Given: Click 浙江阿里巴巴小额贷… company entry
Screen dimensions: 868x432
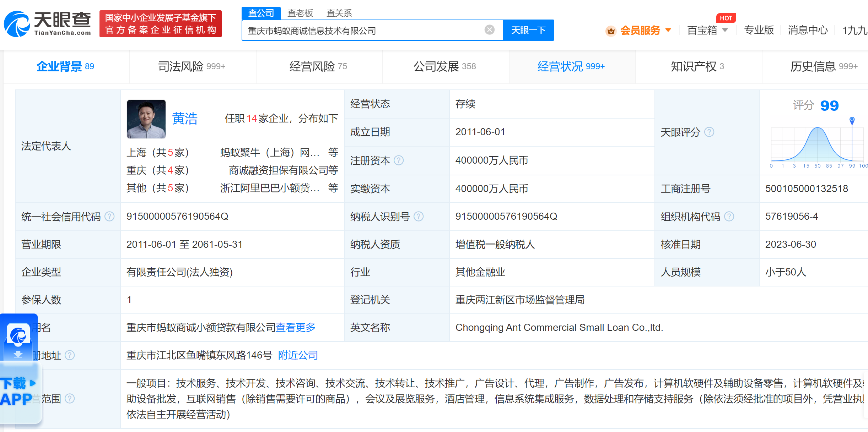Looking at the screenshot, I should click(x=270, y=188).
